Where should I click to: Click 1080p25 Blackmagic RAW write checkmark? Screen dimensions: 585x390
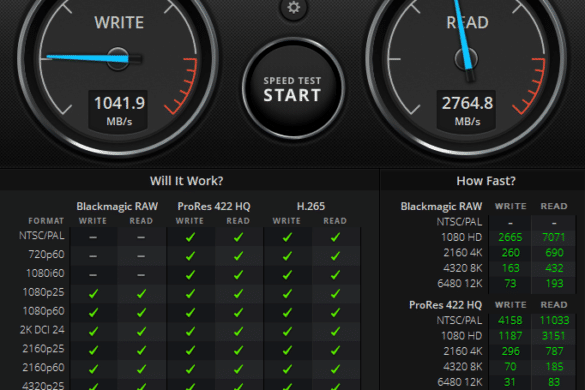pos(93,294)
